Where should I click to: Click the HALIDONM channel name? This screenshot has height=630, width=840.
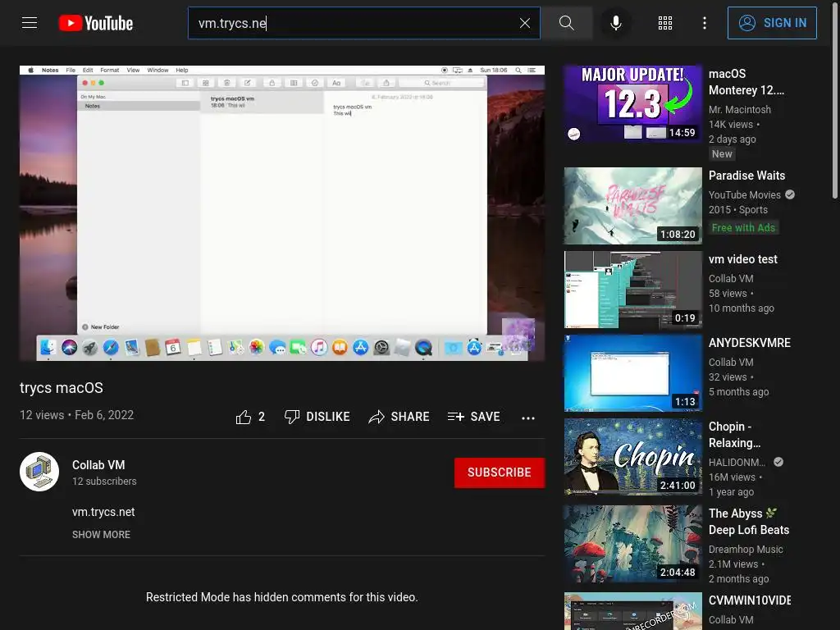coord(737,463)
